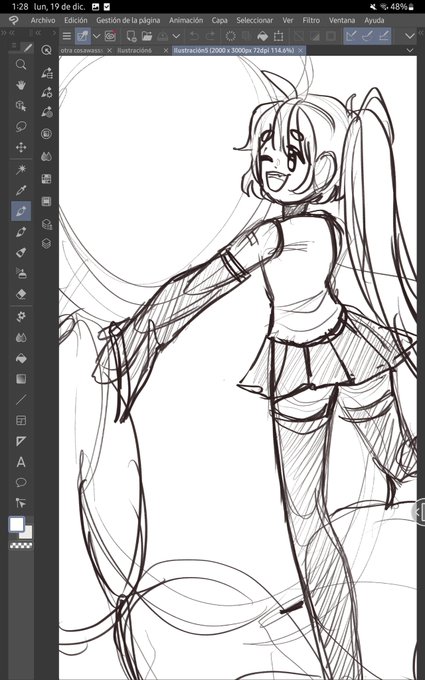Select the sub background color swatch
Screen dimensions: 425x680
pyautogui.click(x=27, y=533)
